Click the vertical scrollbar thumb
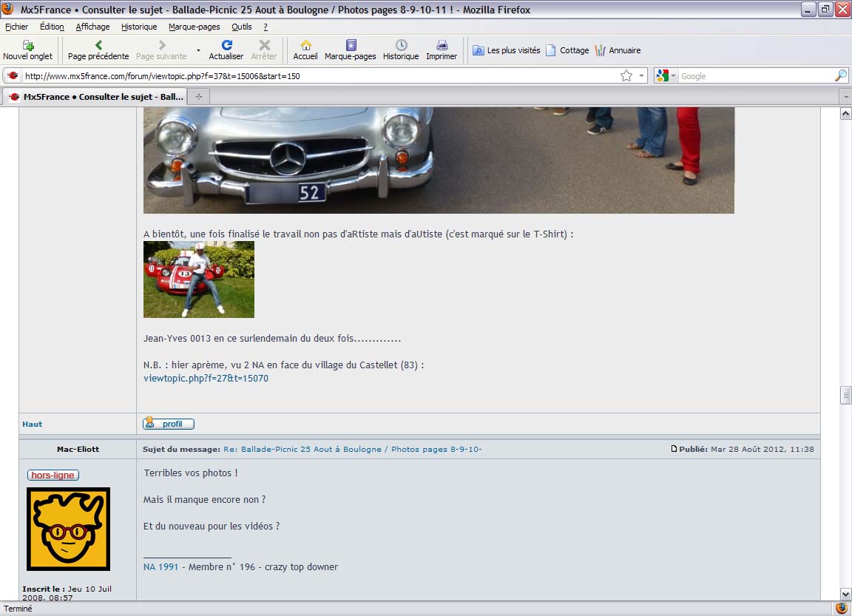 (x=845, y=395)
